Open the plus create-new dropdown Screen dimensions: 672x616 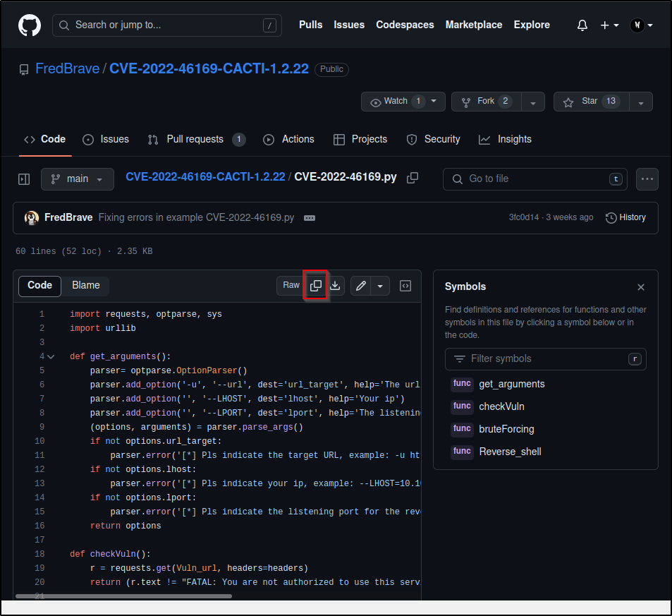point(609,25)
